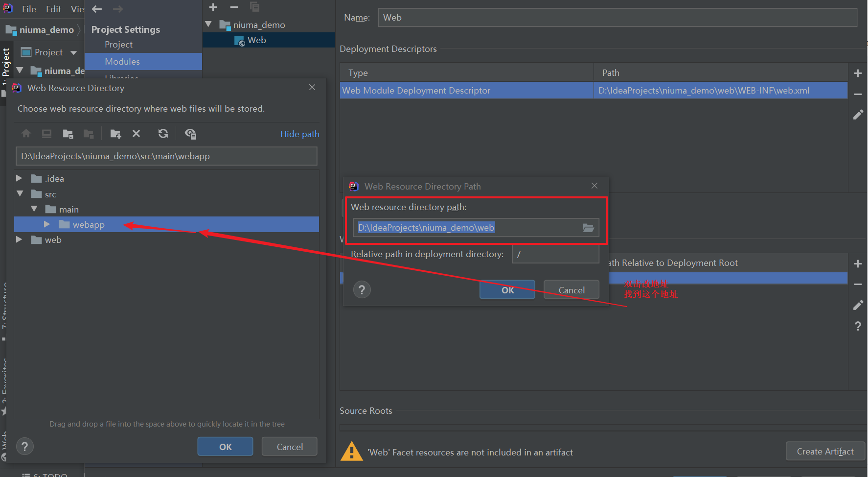The height and width of the screenshot is (477, 868).
Task: Click OK in Web Resource Directory dialog
Action: click(225, 447)
